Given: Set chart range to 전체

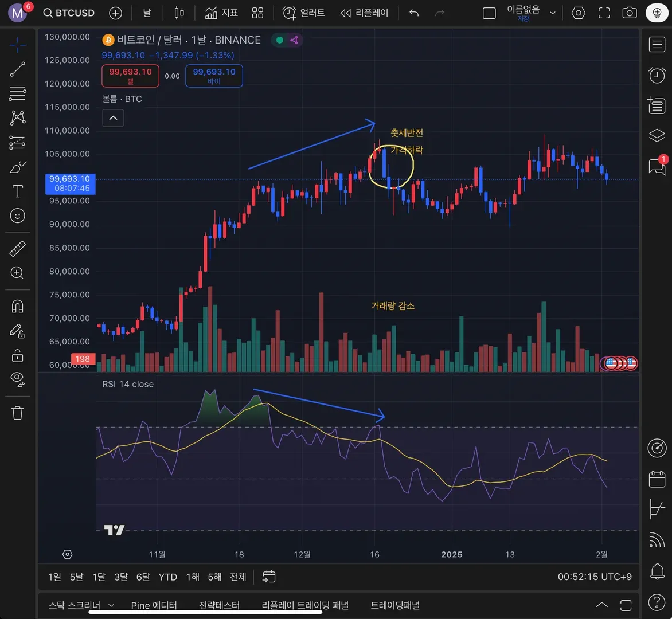Looking at the screenshot, I should pos(238,577).
